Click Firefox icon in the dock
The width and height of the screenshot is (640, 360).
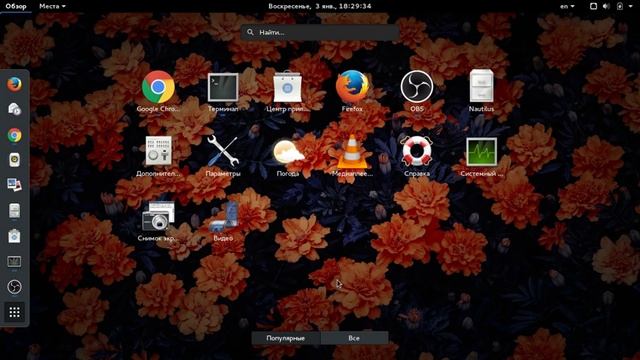click(x=14, y=84)
